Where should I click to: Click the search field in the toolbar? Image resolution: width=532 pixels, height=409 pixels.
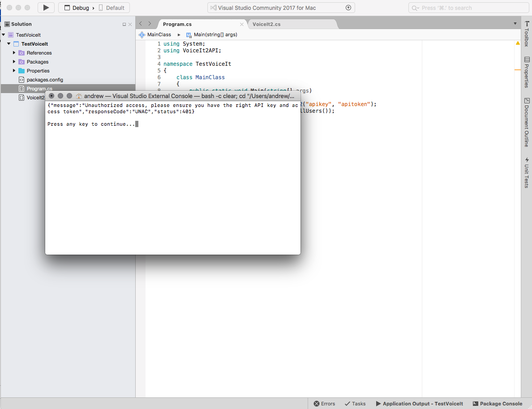(x=468, y=8)
